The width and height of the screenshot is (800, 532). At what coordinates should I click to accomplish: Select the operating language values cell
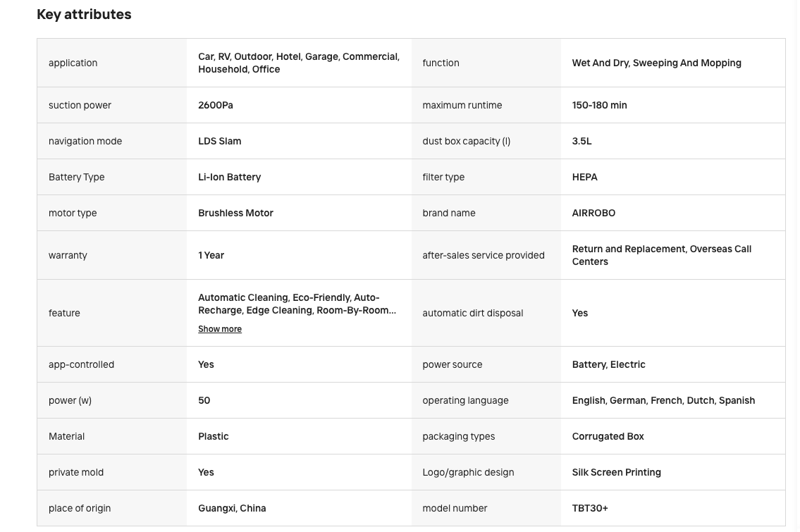[x=673, y=400]
